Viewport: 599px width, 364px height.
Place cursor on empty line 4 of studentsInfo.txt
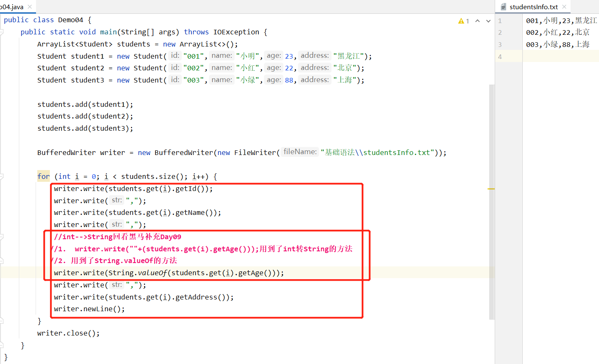560,57
